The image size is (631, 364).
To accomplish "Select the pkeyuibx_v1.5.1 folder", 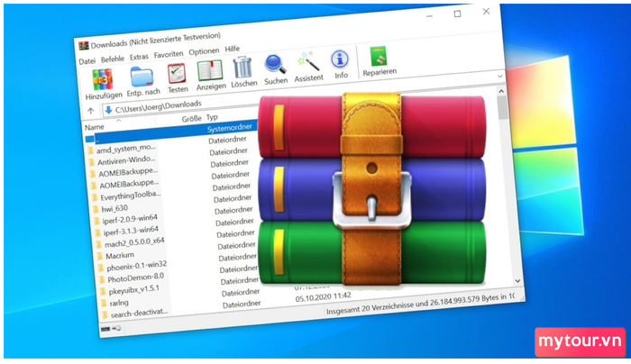I will (134, 289).
